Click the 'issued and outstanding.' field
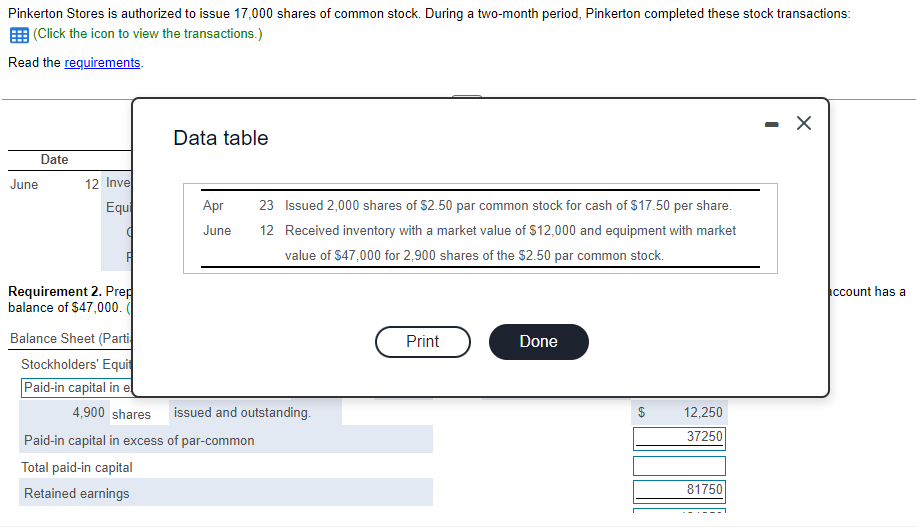916x527 pixels. 256,412
